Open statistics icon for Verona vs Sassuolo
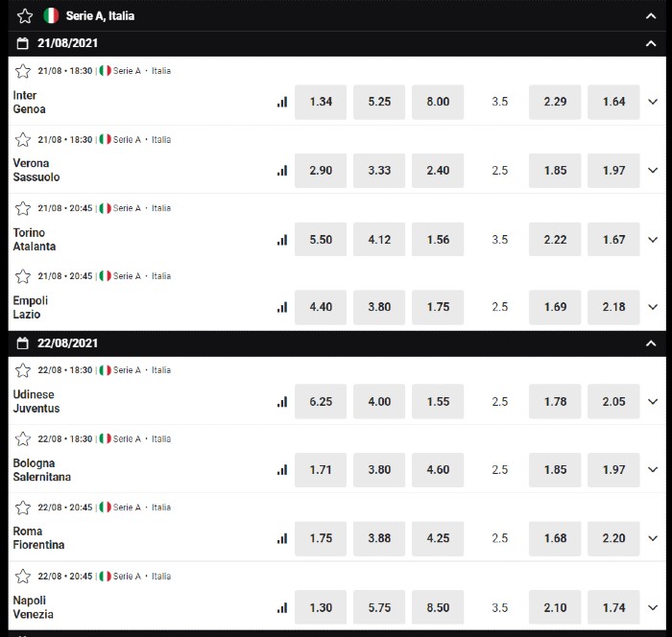 coord(282,171)
